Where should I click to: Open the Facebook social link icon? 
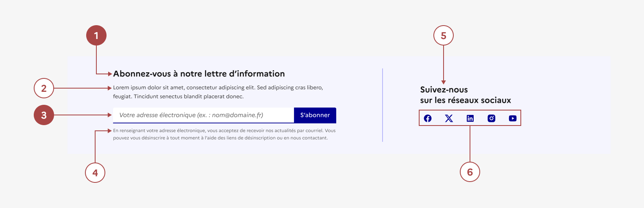click(428, 118)
